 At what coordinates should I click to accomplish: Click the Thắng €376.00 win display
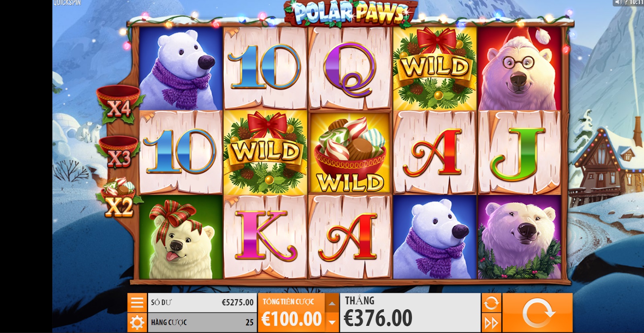click(410, 312)
